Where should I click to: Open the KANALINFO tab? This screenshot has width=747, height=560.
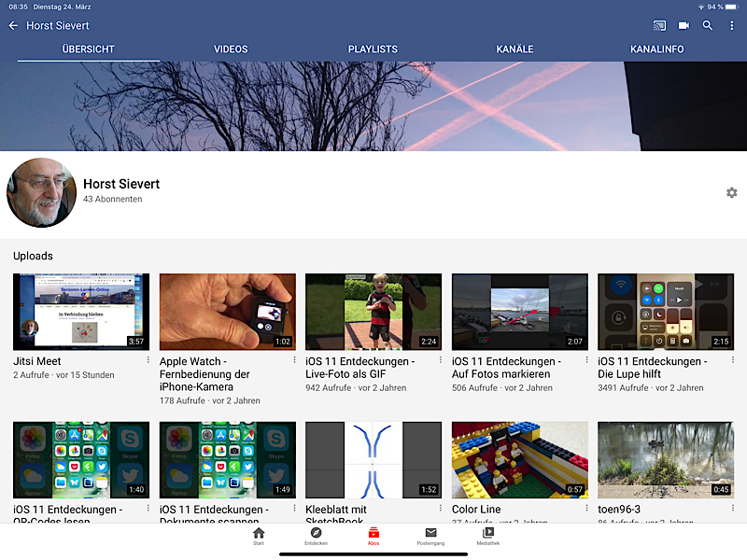[657, 49]
